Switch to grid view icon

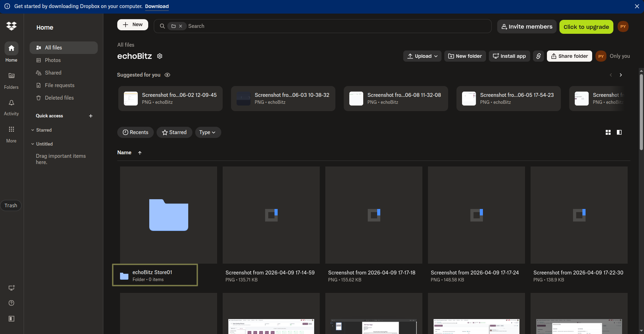608,132
